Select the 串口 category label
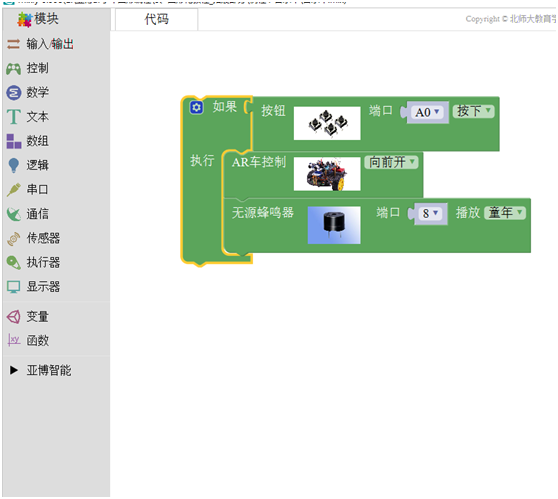 tap(37, 189)
